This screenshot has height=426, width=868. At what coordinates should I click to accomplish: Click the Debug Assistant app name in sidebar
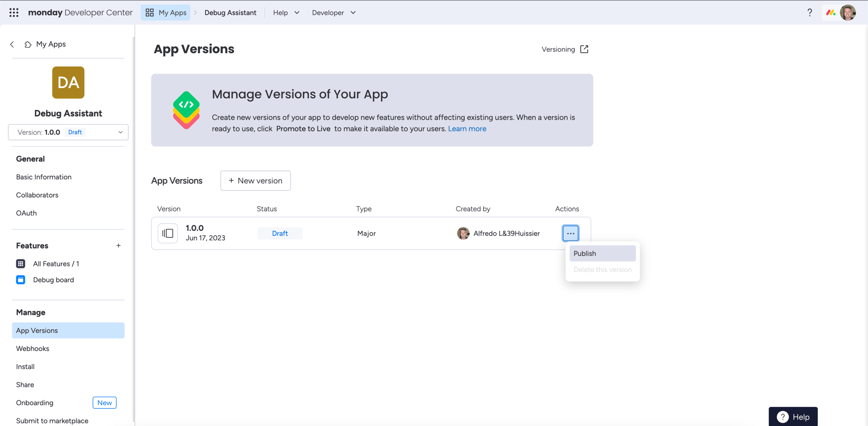(x=68, y=113)
